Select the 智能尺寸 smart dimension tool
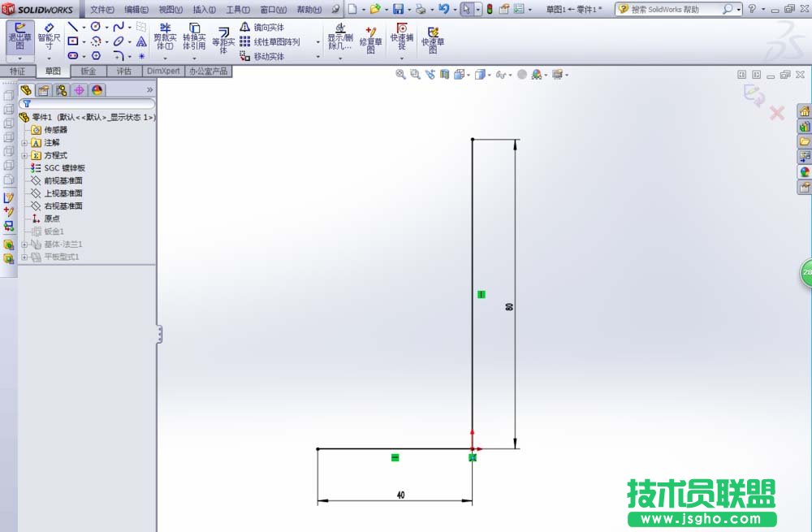Screen dimensions: 812x532 49,37
